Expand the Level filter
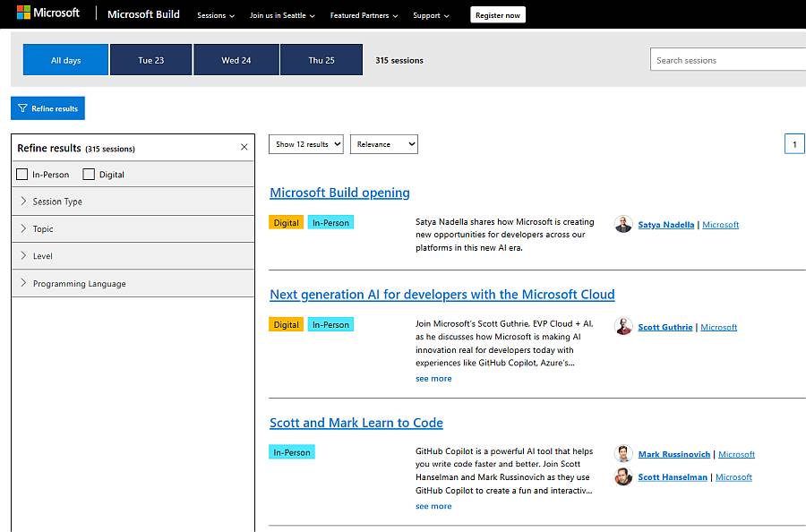 point(133,256)
